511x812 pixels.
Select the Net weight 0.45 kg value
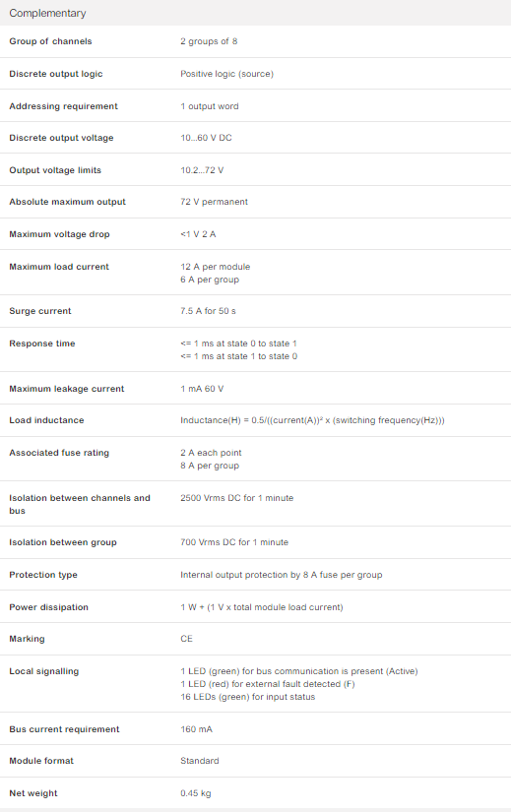coord(195,793)
